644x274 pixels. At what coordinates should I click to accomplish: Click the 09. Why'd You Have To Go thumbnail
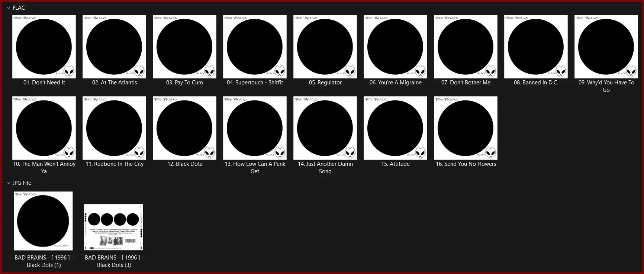[x=606, y=46]
